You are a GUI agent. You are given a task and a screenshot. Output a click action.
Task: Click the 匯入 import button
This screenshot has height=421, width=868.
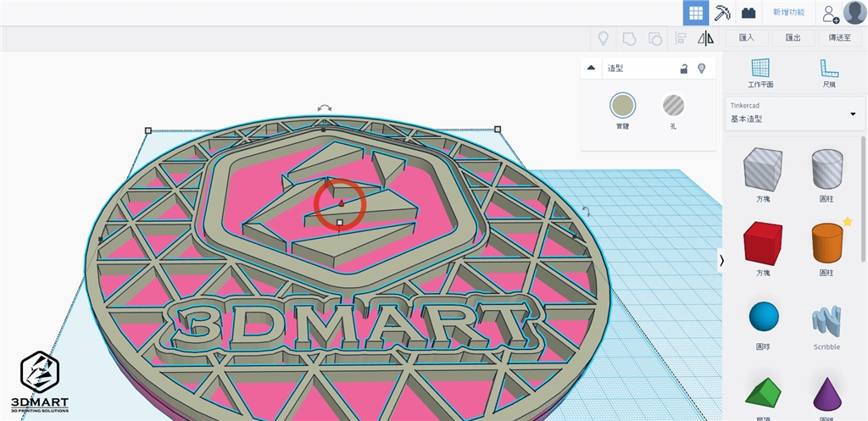point(747,38)
